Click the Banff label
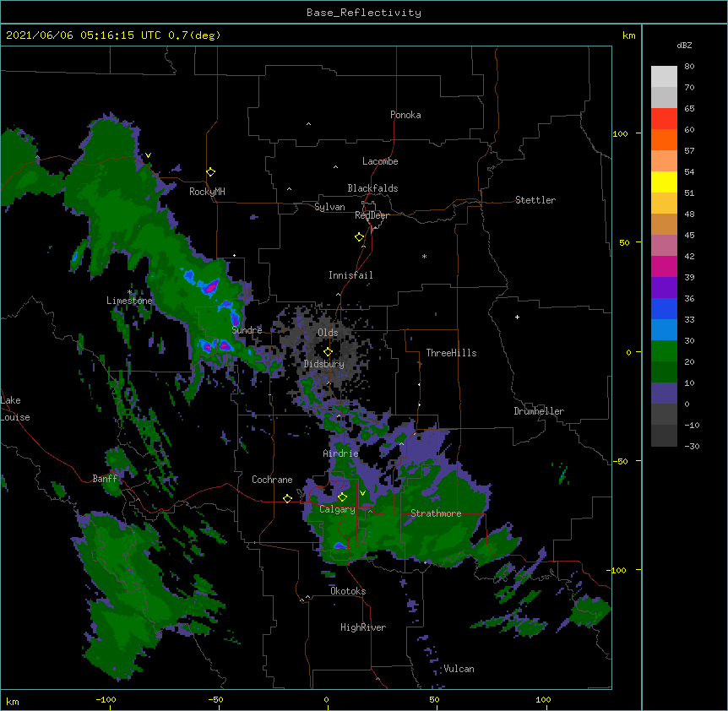This screenshot has height=711, width=728. click(105, 479)
